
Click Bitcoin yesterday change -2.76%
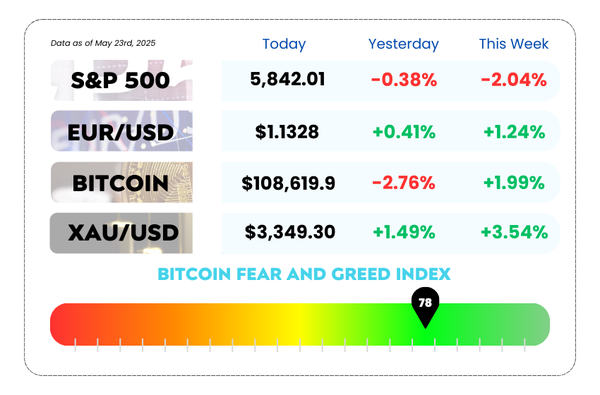point(404,183)
